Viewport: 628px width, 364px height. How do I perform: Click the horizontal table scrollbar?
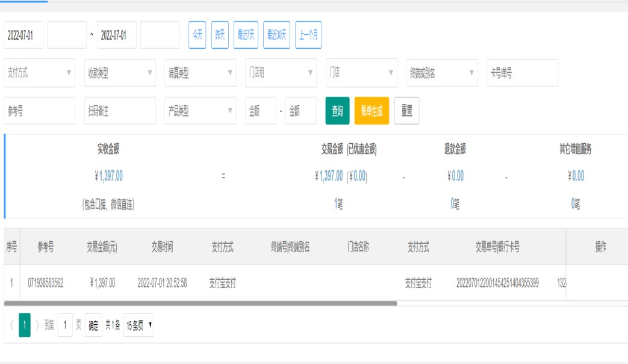point(200,303)
